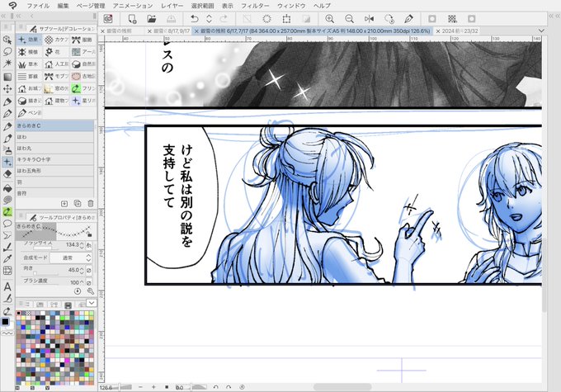Click the zoom in magnifier icon
The height and width of the screenshot is (392, 561).
point(329,19)
